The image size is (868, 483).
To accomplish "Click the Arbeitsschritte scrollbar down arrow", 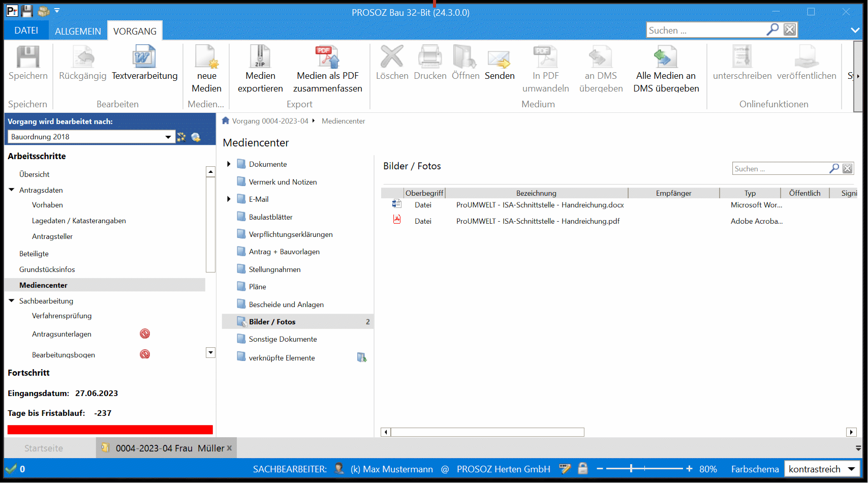I will (x=210, y=352).
